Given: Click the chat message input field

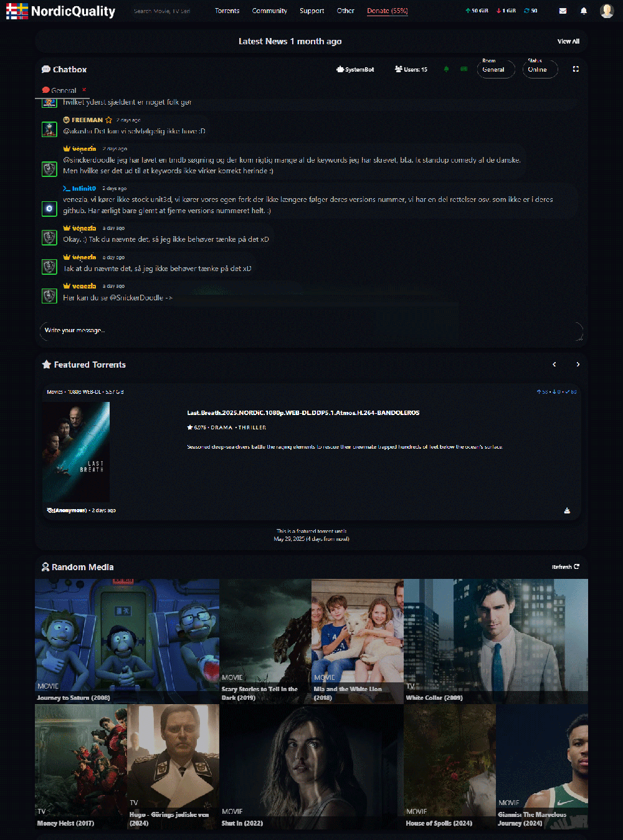Looking at the screenshot, I should pyautogui.click(x=311, y=330).
